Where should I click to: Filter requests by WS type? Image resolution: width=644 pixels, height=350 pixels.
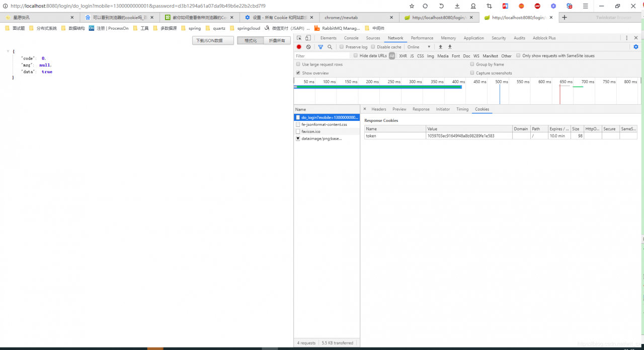pos(476,56)
